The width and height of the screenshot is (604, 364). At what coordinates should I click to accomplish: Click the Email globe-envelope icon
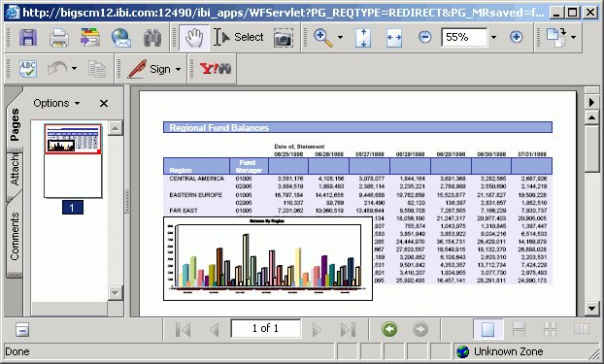pyautogui.click(x=121, y=38)
